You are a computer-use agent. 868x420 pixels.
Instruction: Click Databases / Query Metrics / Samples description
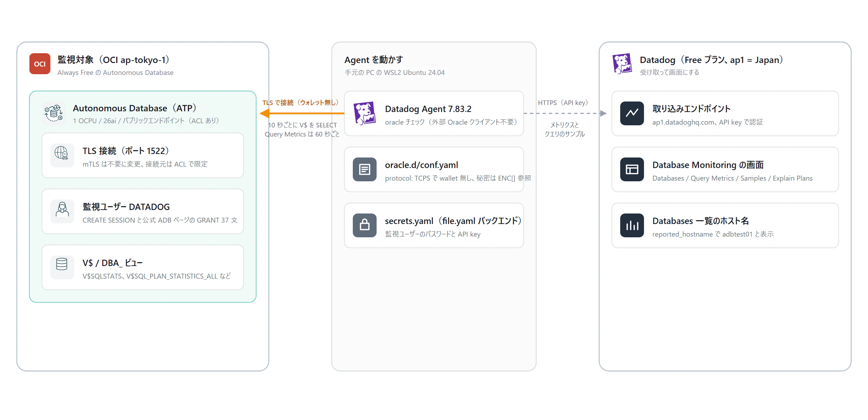pyautogui.click(x=733, y=178)
